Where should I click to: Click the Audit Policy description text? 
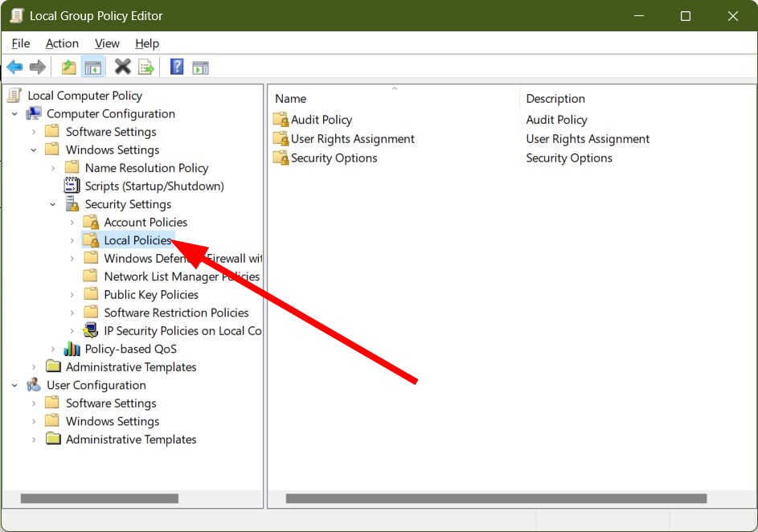click(556, 120)
